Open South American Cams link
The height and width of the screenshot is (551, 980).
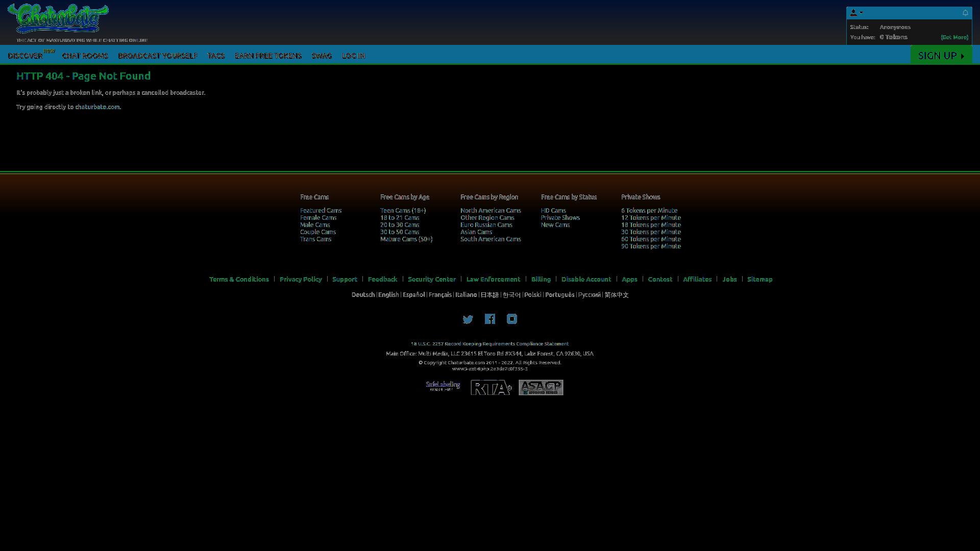(x=491, y=239)
